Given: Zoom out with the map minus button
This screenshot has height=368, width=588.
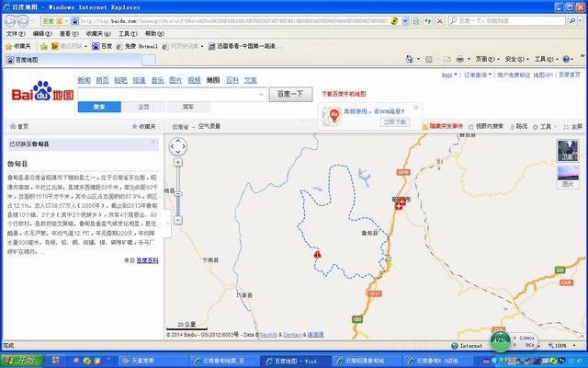Looking at the screenshot, I should [178, 220].
